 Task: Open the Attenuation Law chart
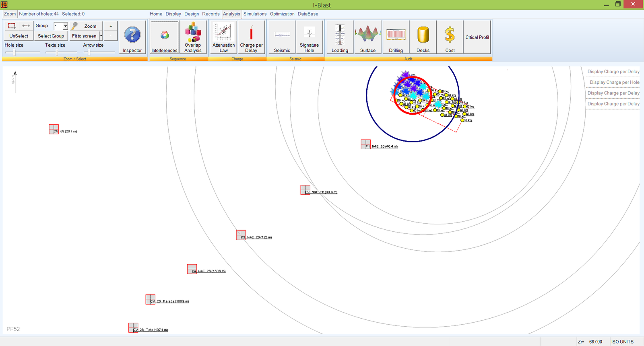click(223, 37)
